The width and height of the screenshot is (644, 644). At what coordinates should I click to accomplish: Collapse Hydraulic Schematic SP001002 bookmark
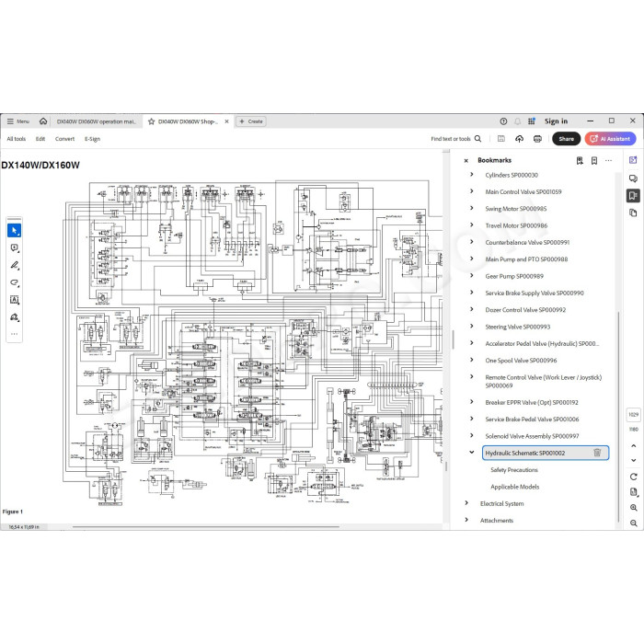pyautogui.click(x=471, y=453)
